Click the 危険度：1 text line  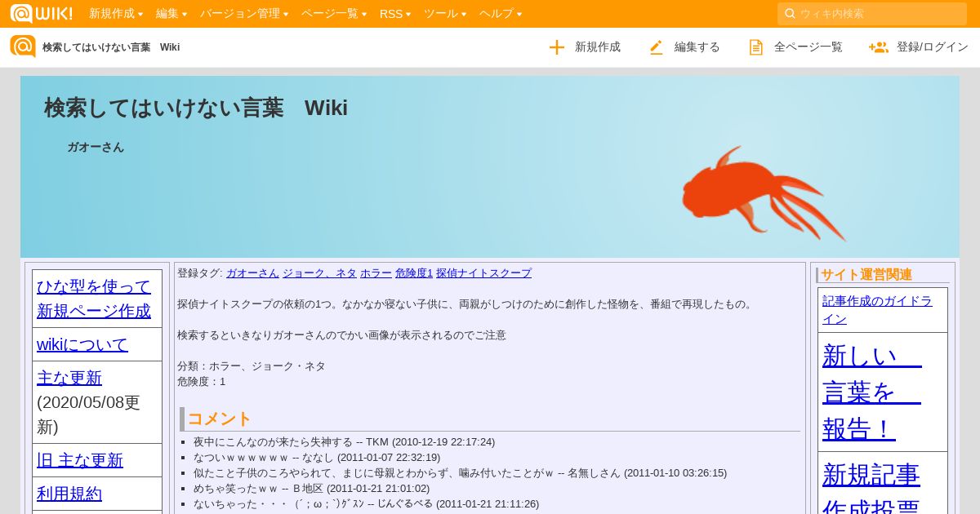[x=202, y=382]
